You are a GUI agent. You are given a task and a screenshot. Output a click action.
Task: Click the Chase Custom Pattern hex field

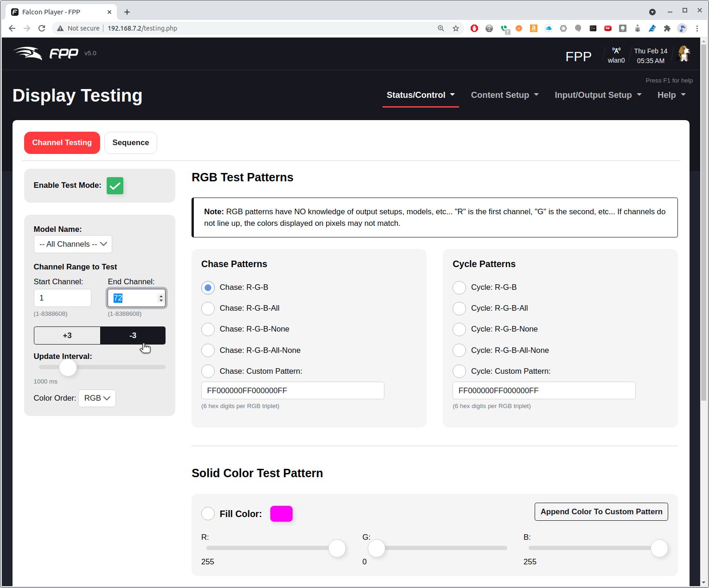[292, 390]
